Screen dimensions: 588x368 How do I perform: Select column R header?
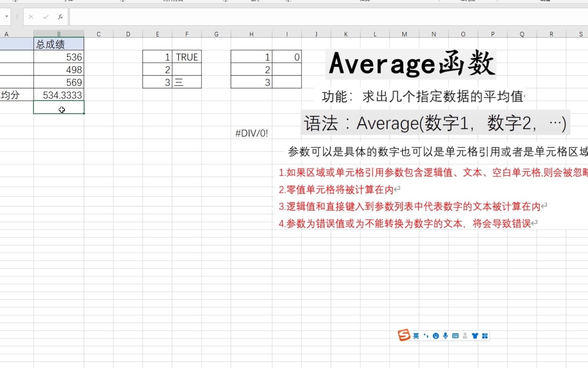pyautogui.click(x=551, y=34)
